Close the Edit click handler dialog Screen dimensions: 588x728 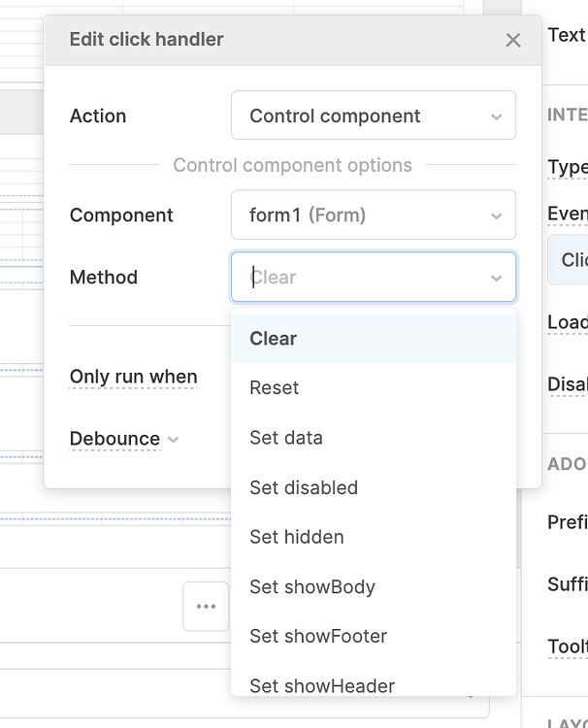(x=513, y=40)
